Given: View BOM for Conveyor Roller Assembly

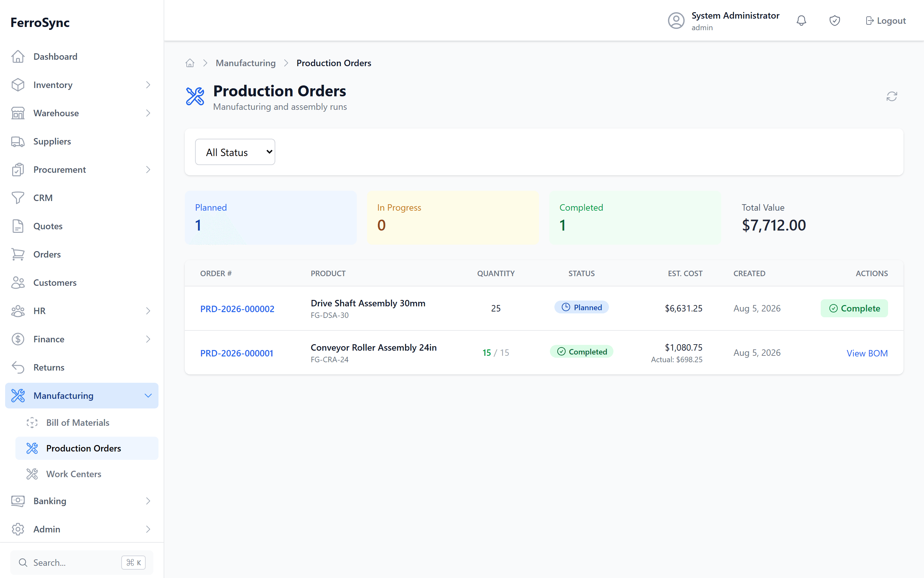Looking at the screenshot, I should 867,353.
